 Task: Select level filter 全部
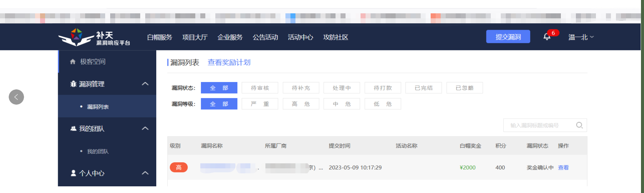(219, 104)
